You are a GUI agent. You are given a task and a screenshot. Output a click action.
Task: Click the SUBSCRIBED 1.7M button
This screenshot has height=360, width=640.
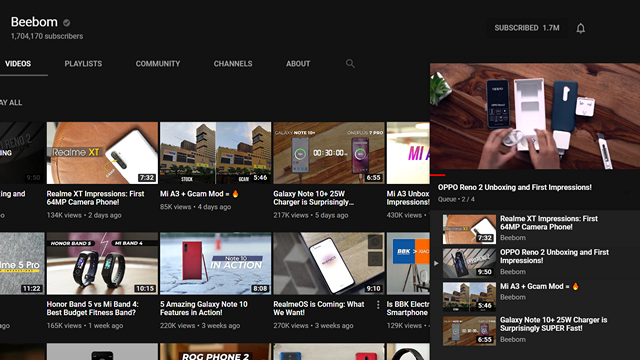pos(527,28)
